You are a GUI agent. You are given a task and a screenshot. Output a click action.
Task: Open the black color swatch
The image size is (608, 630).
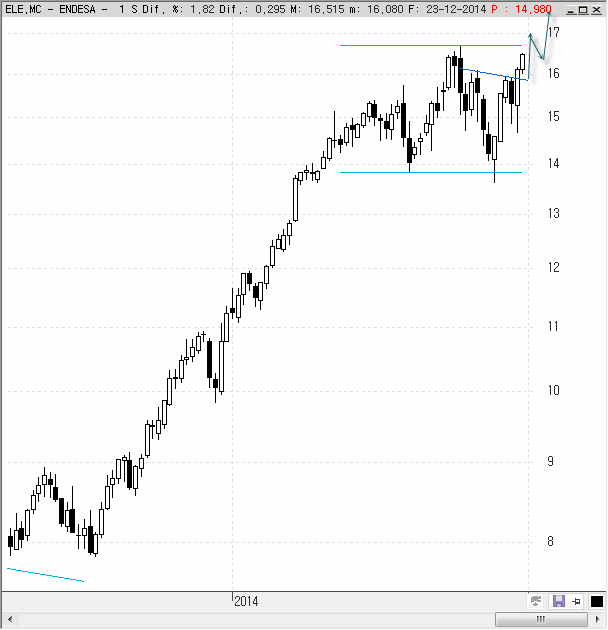pyautogui.click(x=596, y=601)
